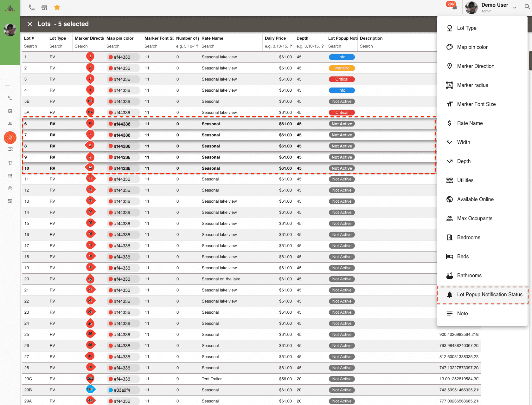Select Rate Name menu entry
The width and height of the screenshot is (532, 405).
pos(482,123)
